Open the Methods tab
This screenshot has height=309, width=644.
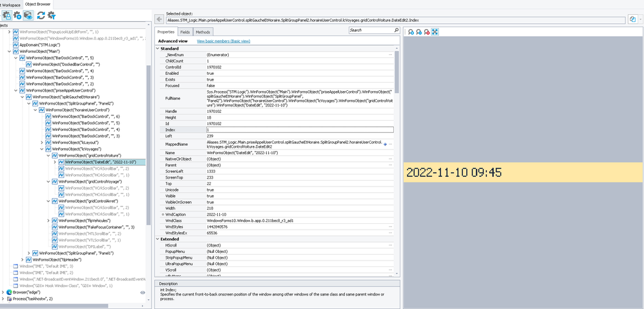pyautogui.click(x=202, y=32)
